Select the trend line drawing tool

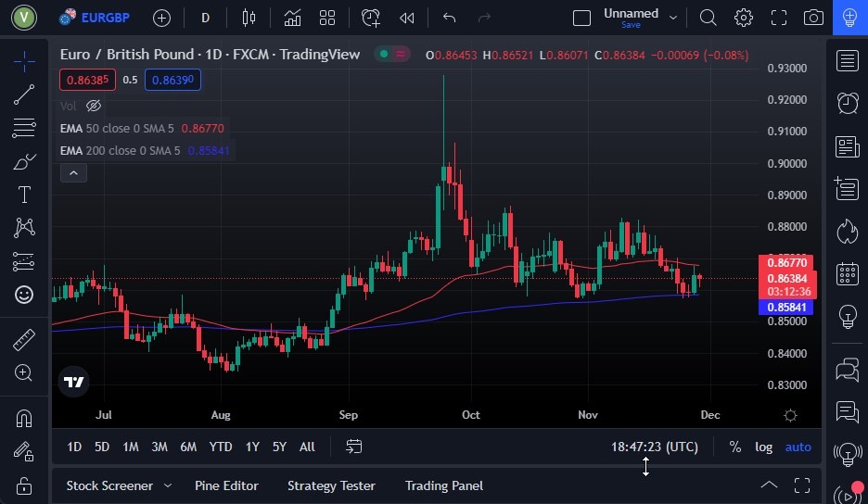pyautogui.click(x=24, y=94)
